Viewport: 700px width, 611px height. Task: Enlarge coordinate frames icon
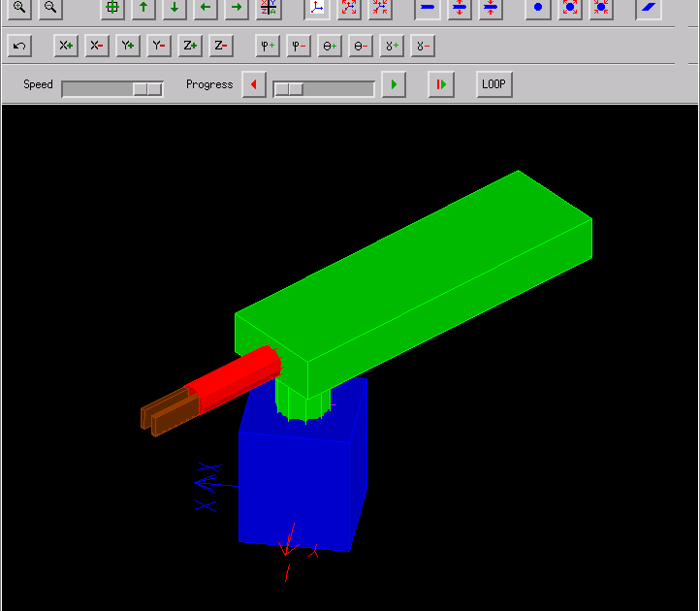(x=349, y=8)
